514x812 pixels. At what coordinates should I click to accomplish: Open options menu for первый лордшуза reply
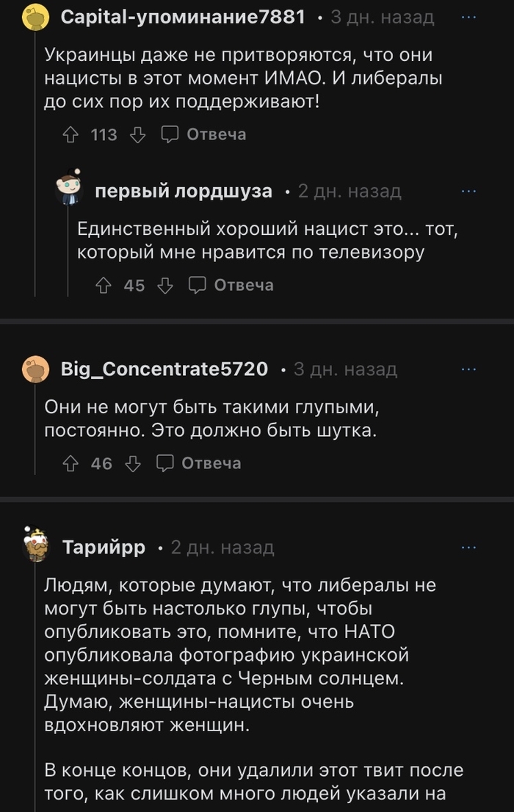pyautogui.click(x=468, y=192)
